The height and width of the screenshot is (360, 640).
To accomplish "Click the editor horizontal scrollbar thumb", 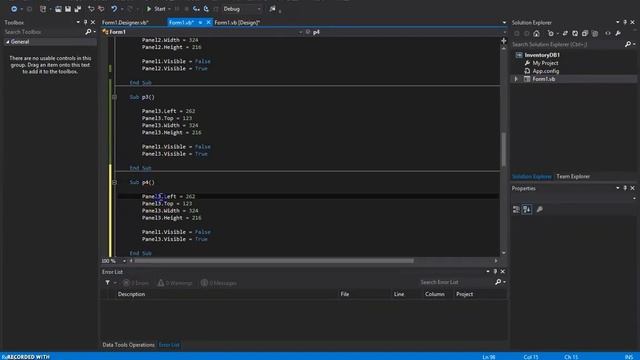I will point(273,260).
